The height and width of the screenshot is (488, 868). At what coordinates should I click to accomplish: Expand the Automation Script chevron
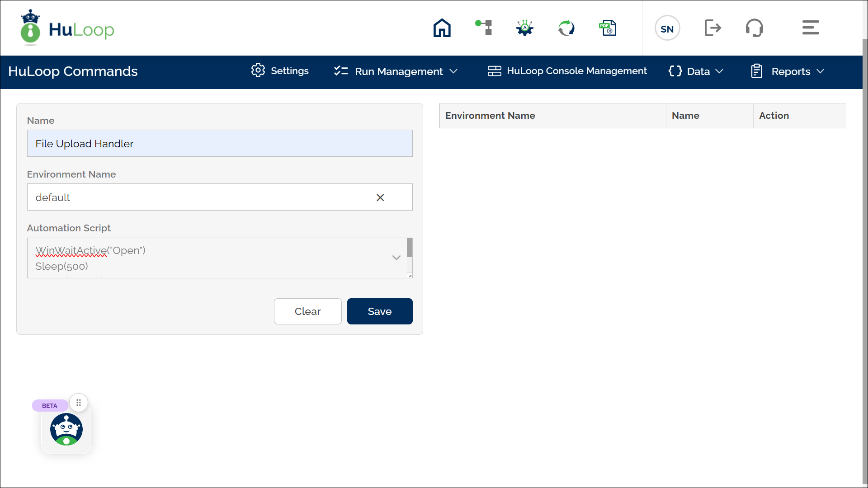pyautogui.click(x=396, y=258)
